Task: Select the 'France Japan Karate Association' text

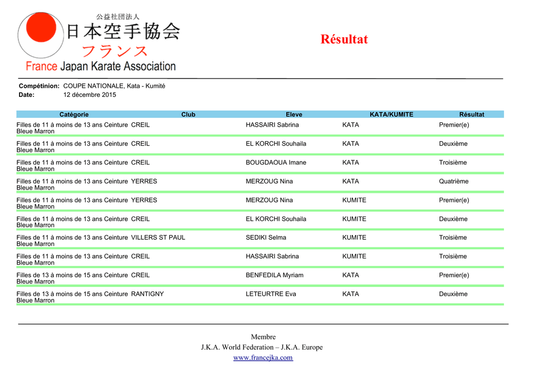Action: coord(101,66)
